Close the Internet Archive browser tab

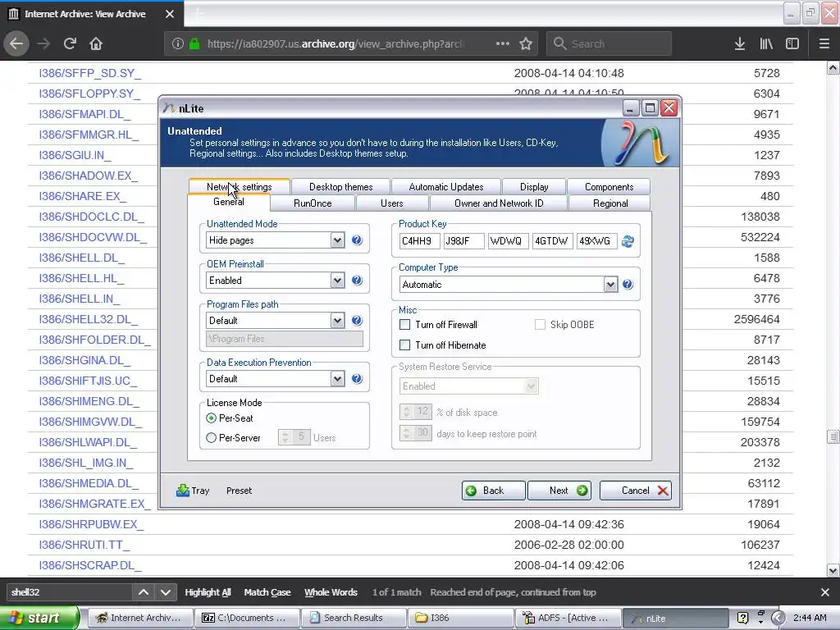(170, 14)
